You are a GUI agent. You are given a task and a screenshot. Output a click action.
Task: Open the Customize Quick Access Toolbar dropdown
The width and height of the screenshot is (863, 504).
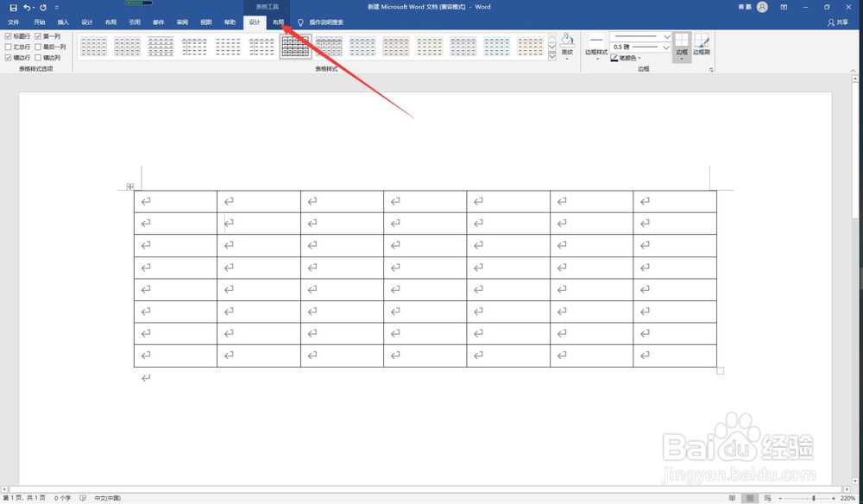point(57,8)
